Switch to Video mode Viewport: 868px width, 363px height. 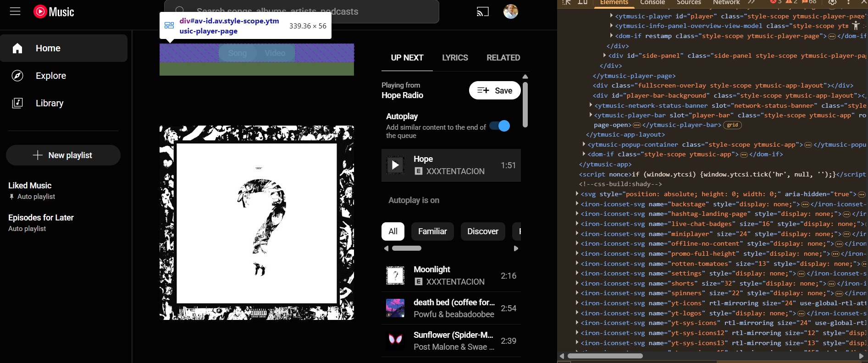tap(275, 53)
